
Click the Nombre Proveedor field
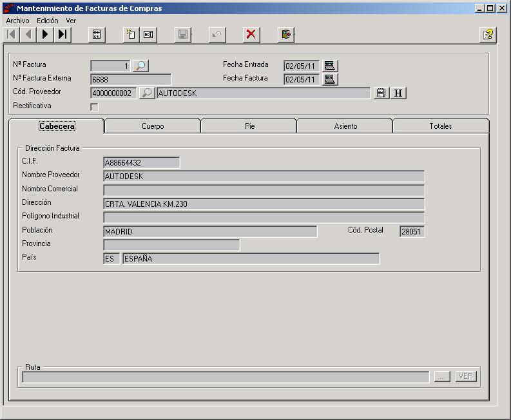coord(264,177)
